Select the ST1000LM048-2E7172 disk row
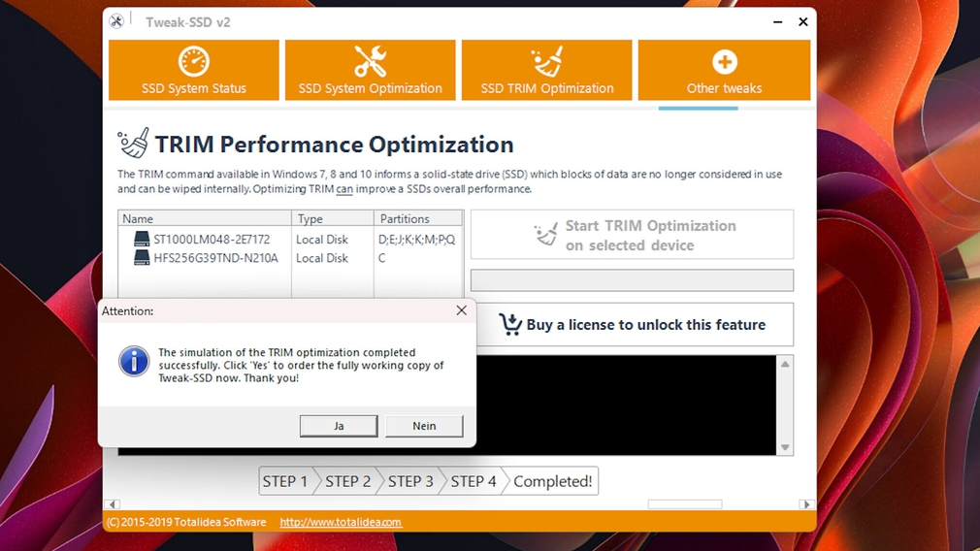Viewport: 980px width, 551px height. point(291,240)
